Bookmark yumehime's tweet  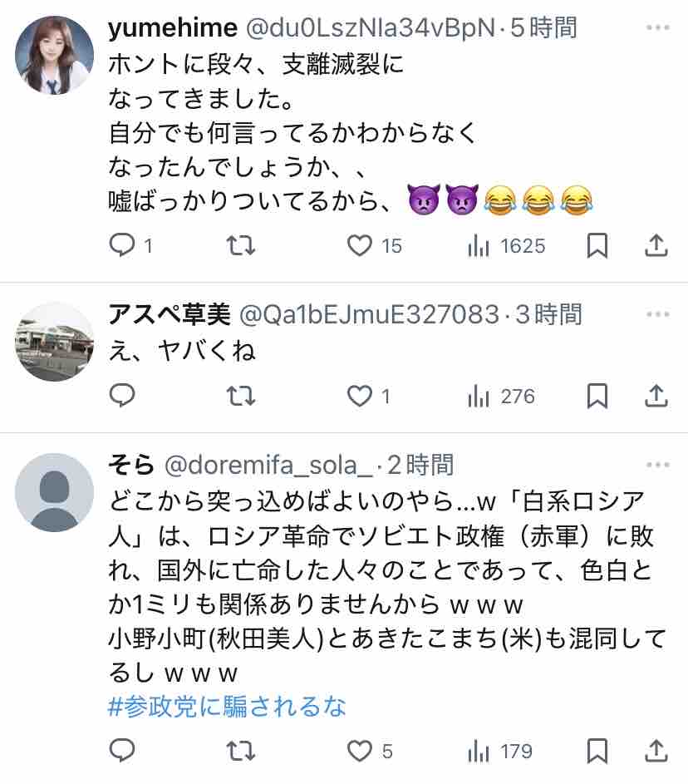(x=597, y=245)
